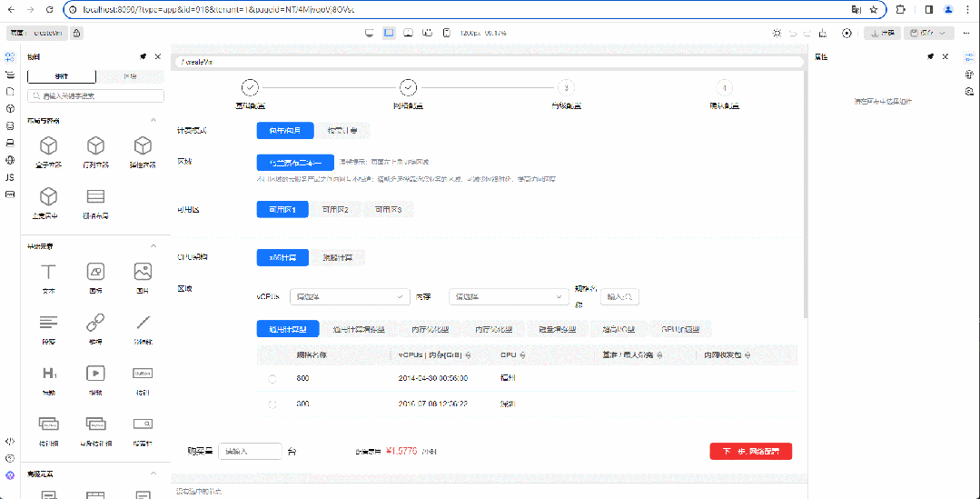
Task: Click the lock icon beside createVm
Action: point(76,33)
